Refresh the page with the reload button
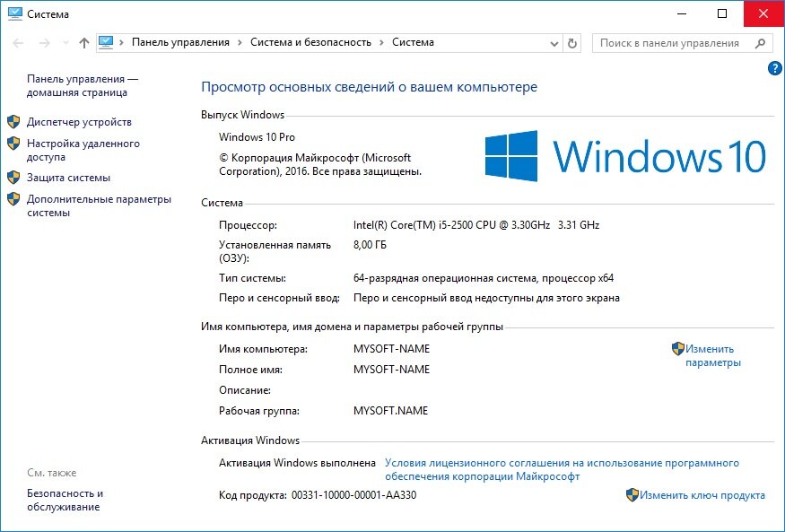 tap(571, 44)
